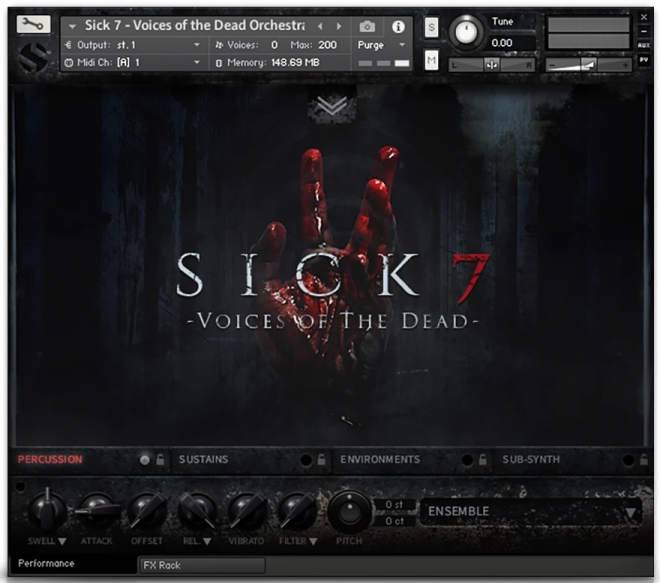Image resolution: width=660 pixels, height=583 pixels.
Task: Click the Tune knob
Action: click(465, 32)
